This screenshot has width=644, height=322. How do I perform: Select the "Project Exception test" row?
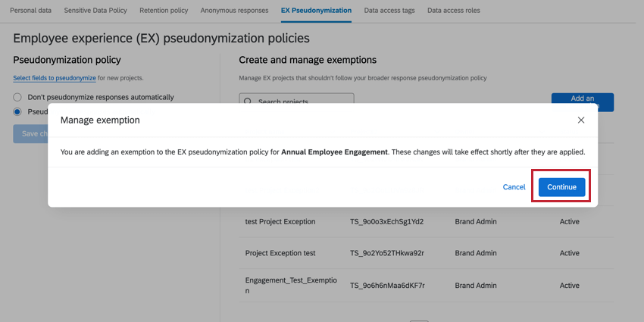click(280, 253)
